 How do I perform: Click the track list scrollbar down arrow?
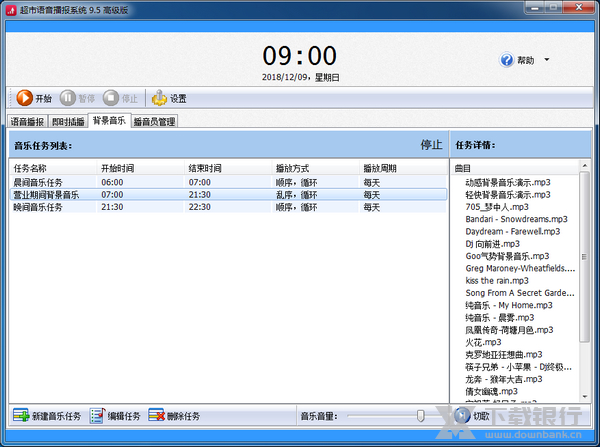tap(585, 396)
